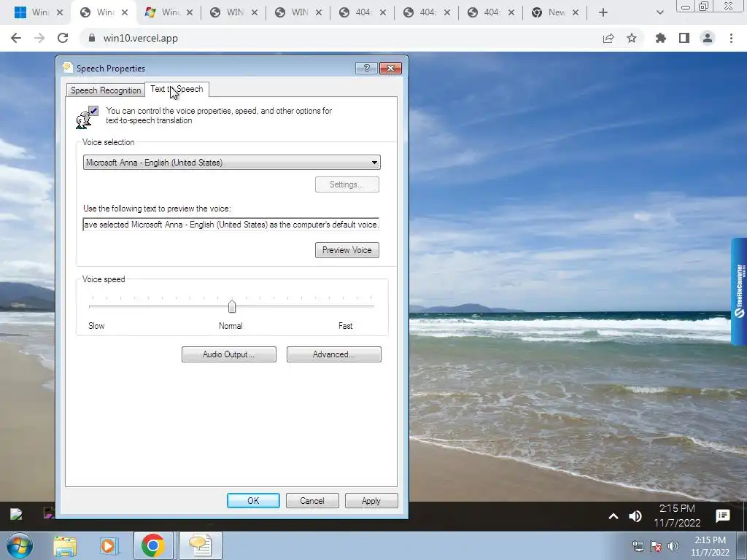Click Speech Properties taskbar item
747x560 pixels.
pyautogui.click(x=200, y=545)
